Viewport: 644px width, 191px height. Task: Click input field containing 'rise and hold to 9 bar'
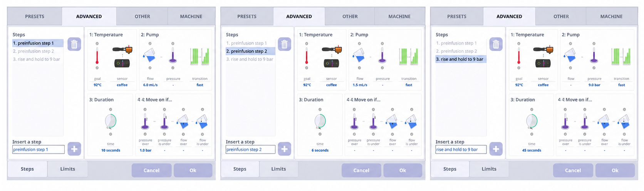(x=461, y=149)
